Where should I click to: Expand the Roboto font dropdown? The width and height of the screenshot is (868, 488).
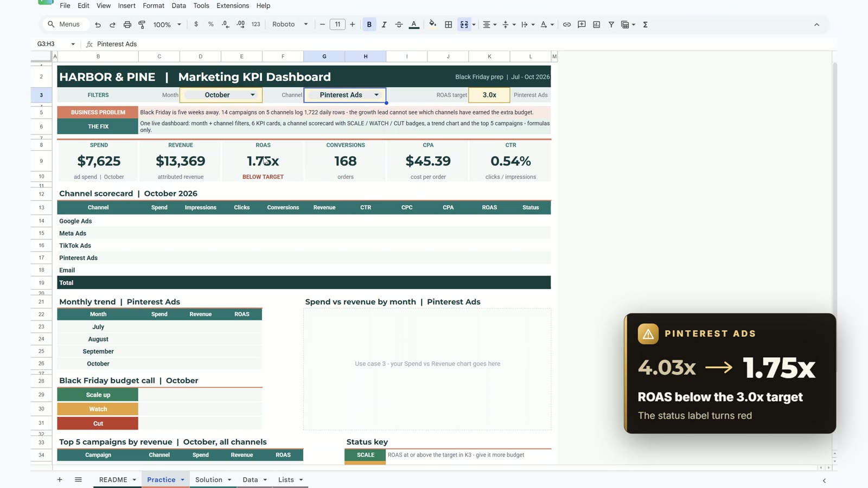290,24
